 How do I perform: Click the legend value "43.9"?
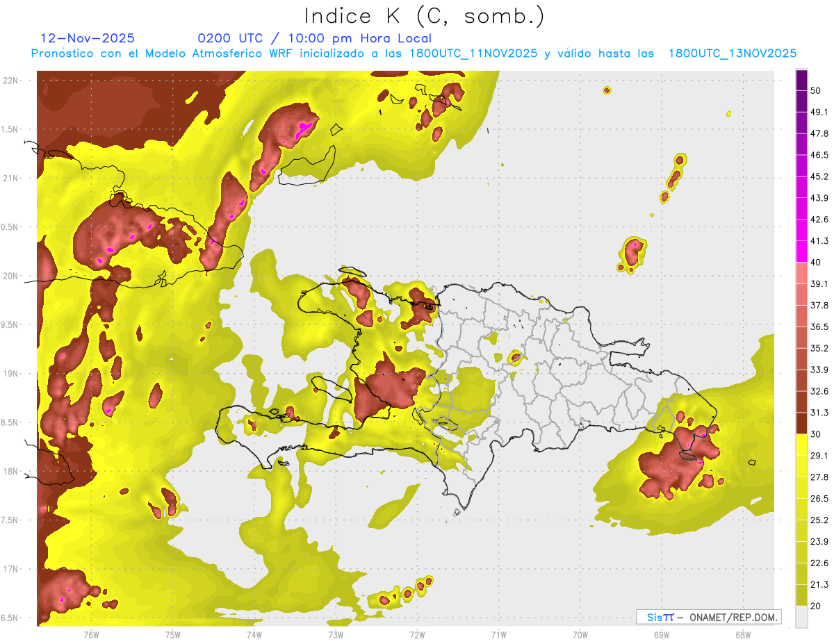(x=819, y=198)
